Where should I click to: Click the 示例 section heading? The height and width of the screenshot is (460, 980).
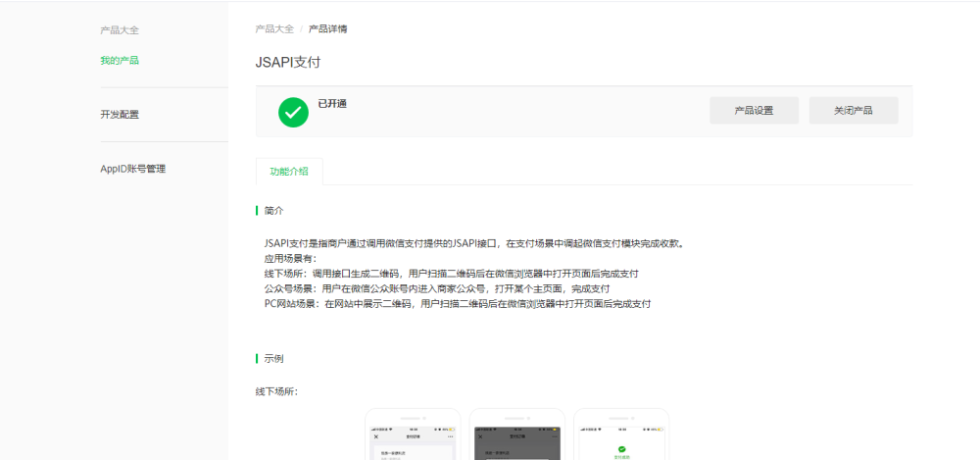tap(273, 359)
